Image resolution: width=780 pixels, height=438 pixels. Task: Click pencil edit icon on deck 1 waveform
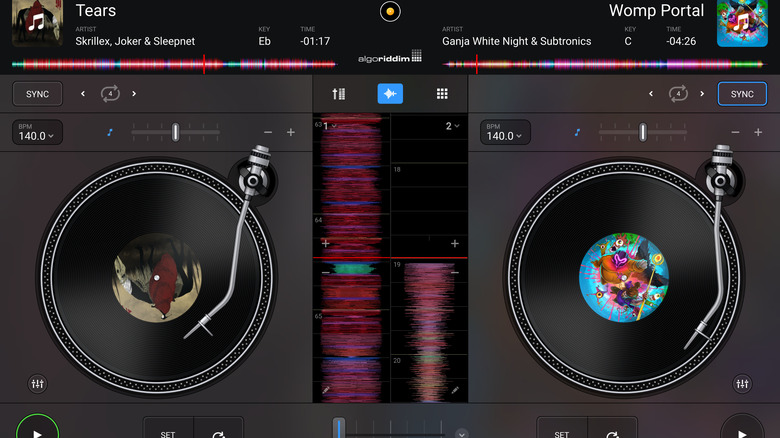pos(326,389)
